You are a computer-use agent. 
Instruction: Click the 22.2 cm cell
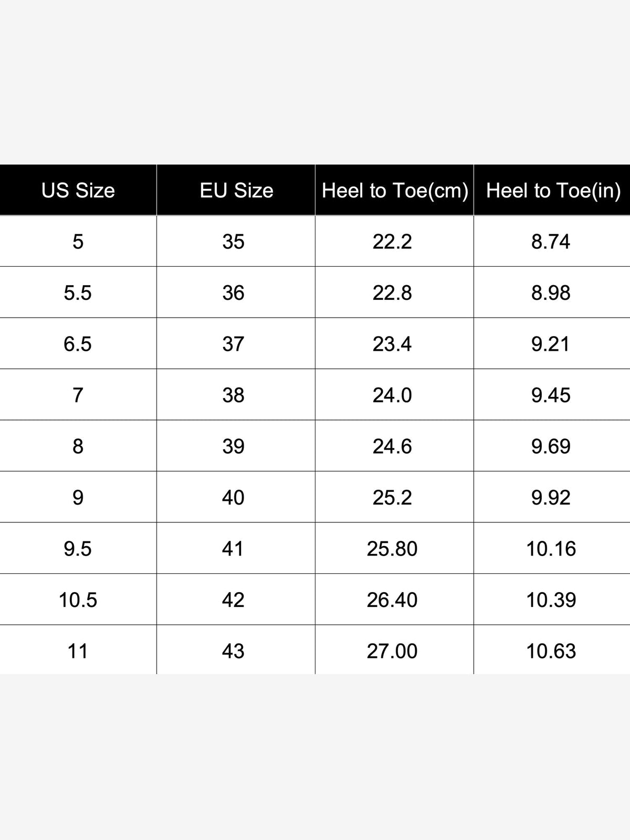tap(395, 241)
